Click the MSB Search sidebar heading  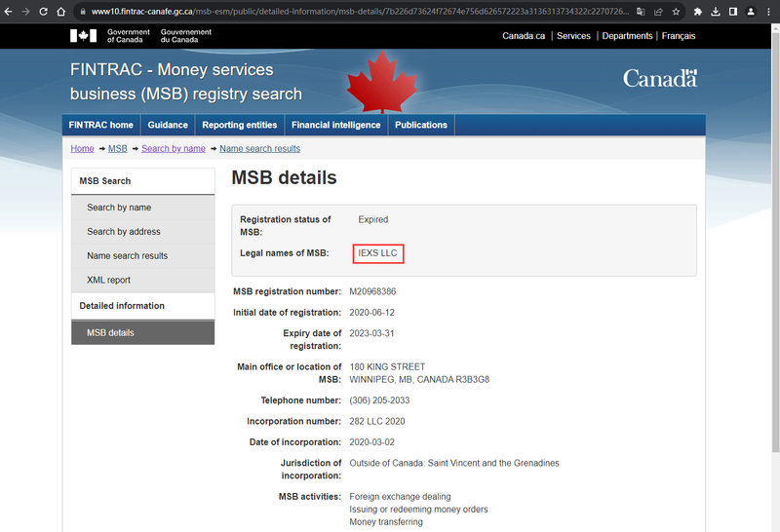pos(105,181)
